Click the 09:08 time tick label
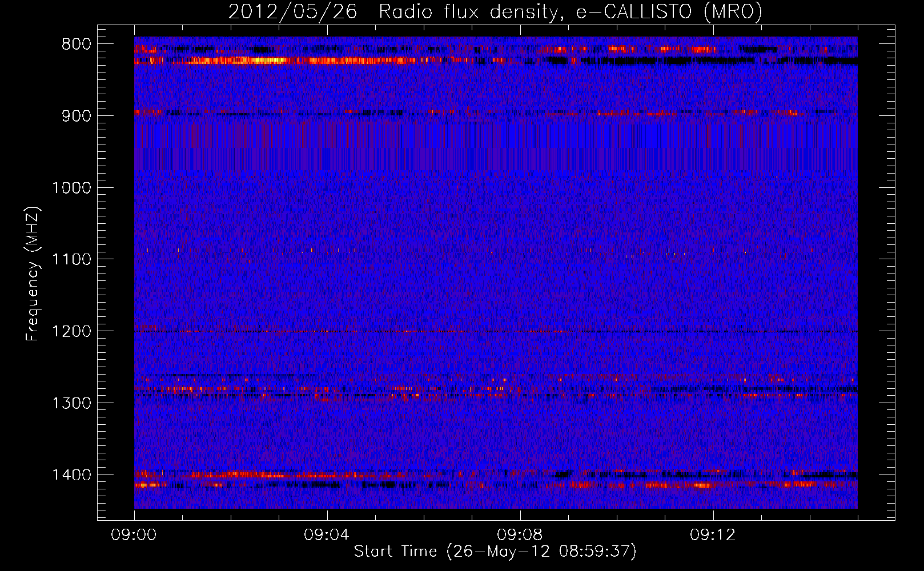The height and width of the screenshot is (571, 924). tap(520, 535)
